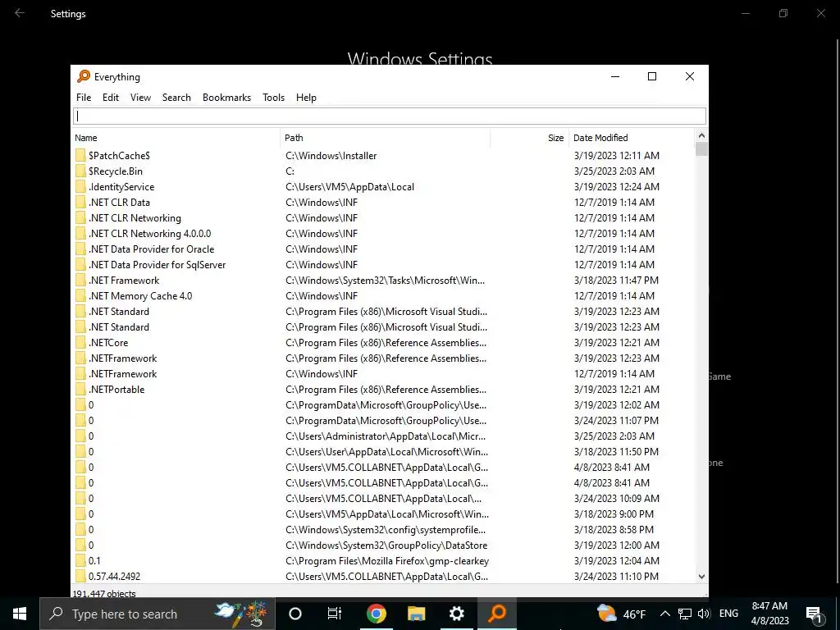This screenshot has width=840, height=630.
Task: Click the scroll up arrow of results list
Action: point(701,135)
